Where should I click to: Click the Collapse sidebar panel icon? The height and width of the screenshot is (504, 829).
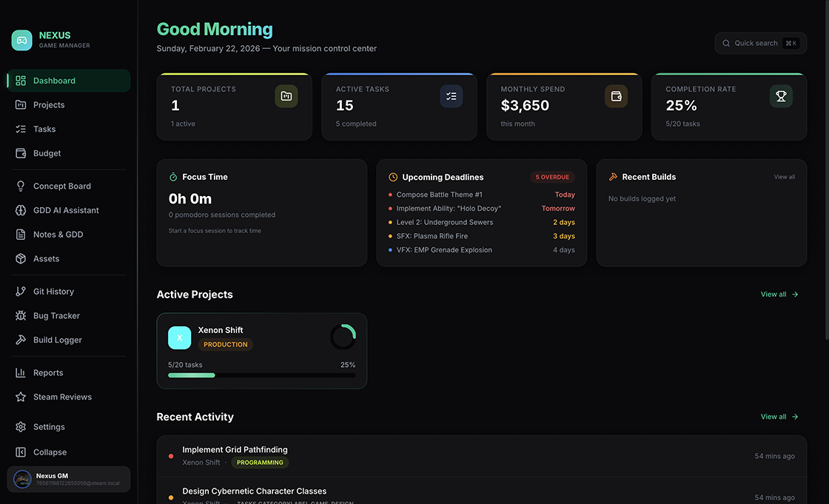pyautogui.click(x=21, y=452)
